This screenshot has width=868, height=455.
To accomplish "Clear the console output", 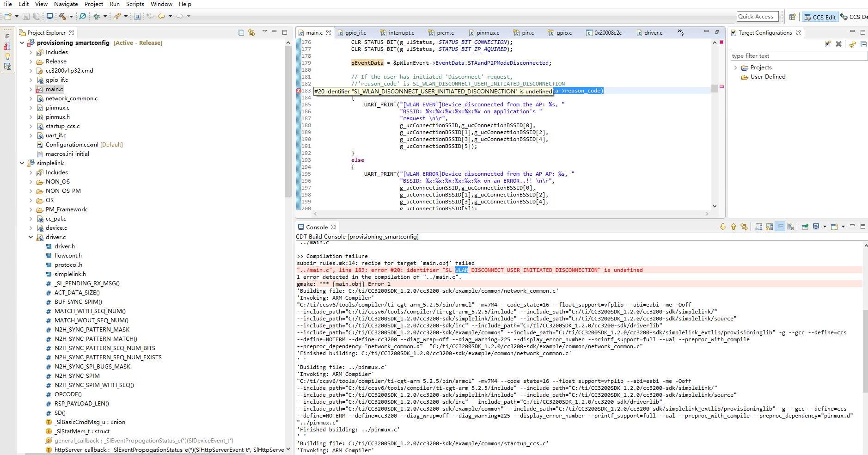I will click(790, 227).
